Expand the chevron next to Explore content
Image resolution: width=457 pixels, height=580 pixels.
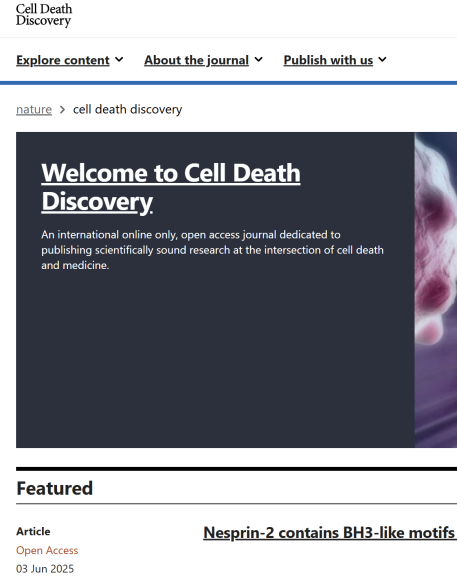pos(119,60)
